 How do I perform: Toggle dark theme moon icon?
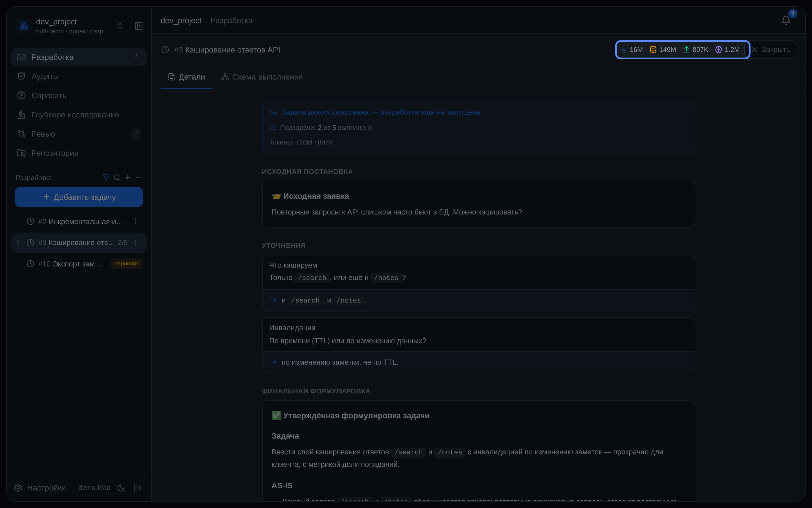pos(121,488)
